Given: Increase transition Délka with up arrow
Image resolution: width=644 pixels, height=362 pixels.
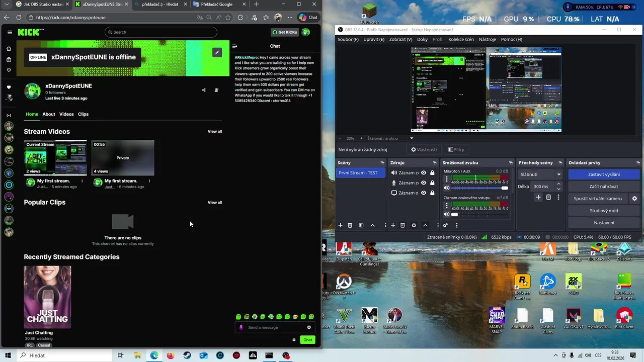Looking at the screenshot, I should point(558,185).
